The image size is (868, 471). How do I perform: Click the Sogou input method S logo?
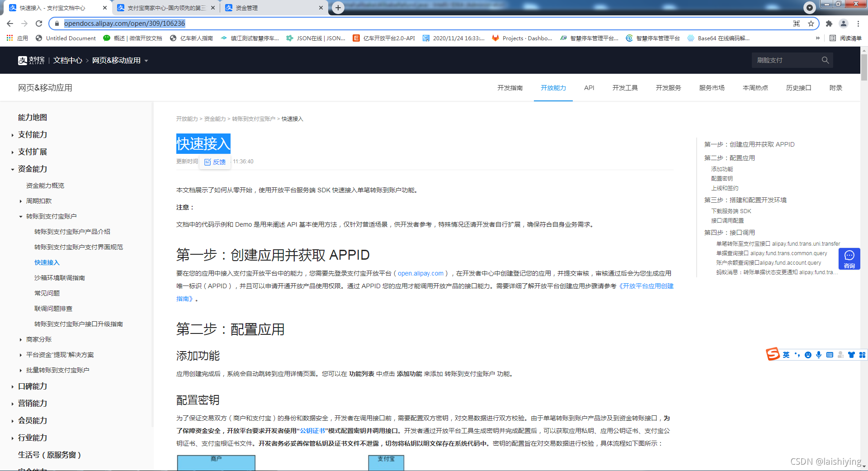(x=773, y=354)
